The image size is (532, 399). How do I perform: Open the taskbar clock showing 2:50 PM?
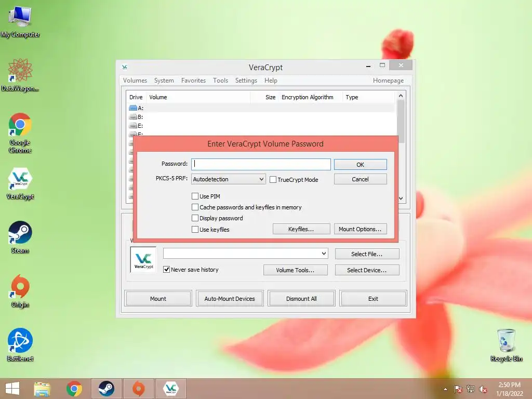point(509,389)
